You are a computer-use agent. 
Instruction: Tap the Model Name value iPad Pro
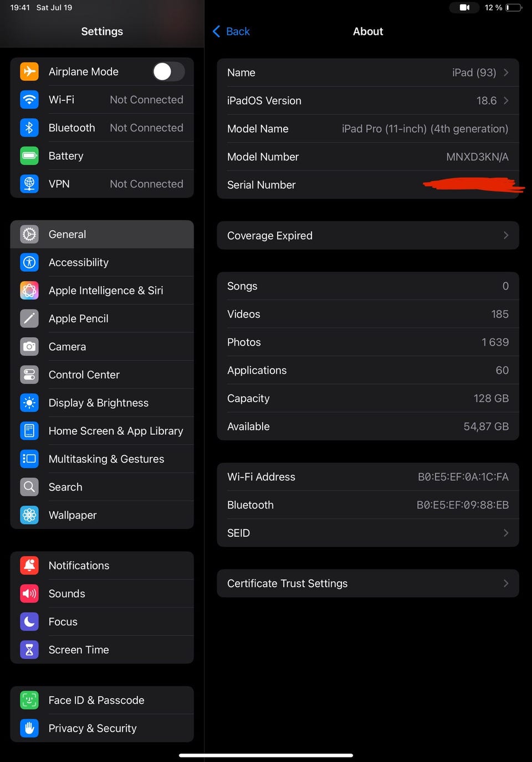coord(425,129)
